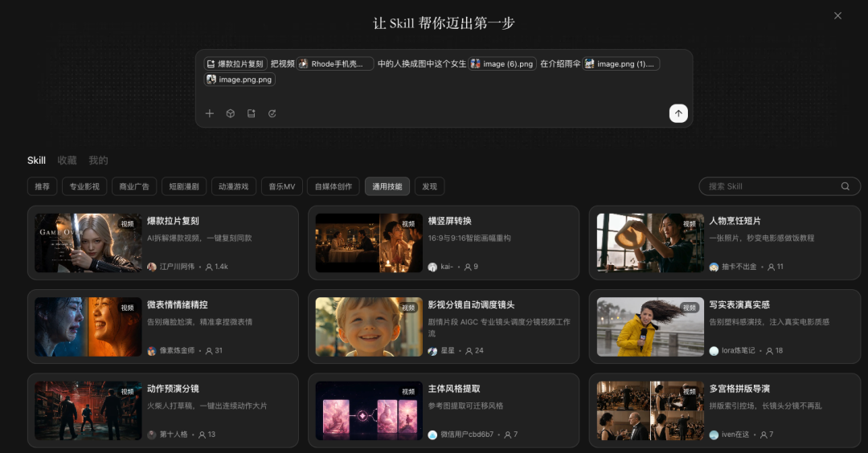The width and height of the screenshot is (868, 453).
Task: Click the 爆款拉片复刻 card title
Action: coord(173,221)
